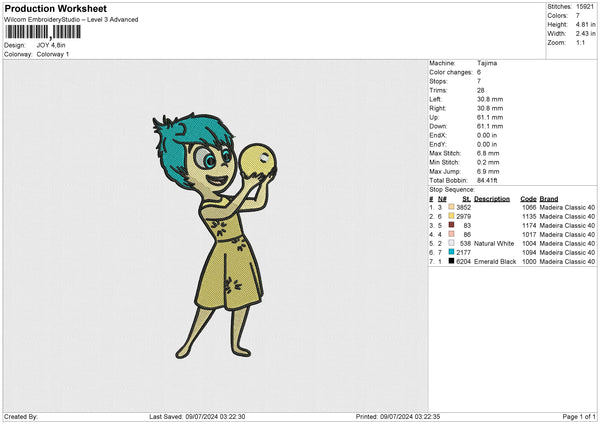This screenshot has width=600, height=424.
Task: Click the Max Stitch value '6.8 mm'
Action: click(x=488, y=153)
